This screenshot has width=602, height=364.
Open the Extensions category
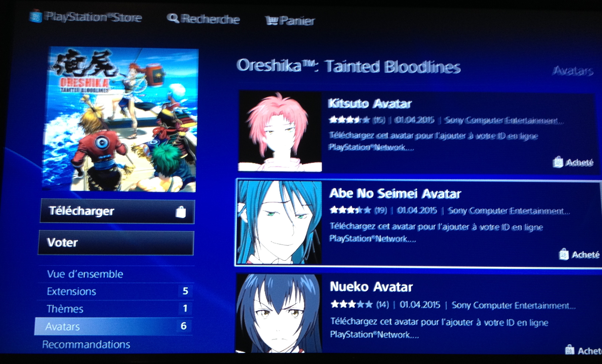(115, 291)
